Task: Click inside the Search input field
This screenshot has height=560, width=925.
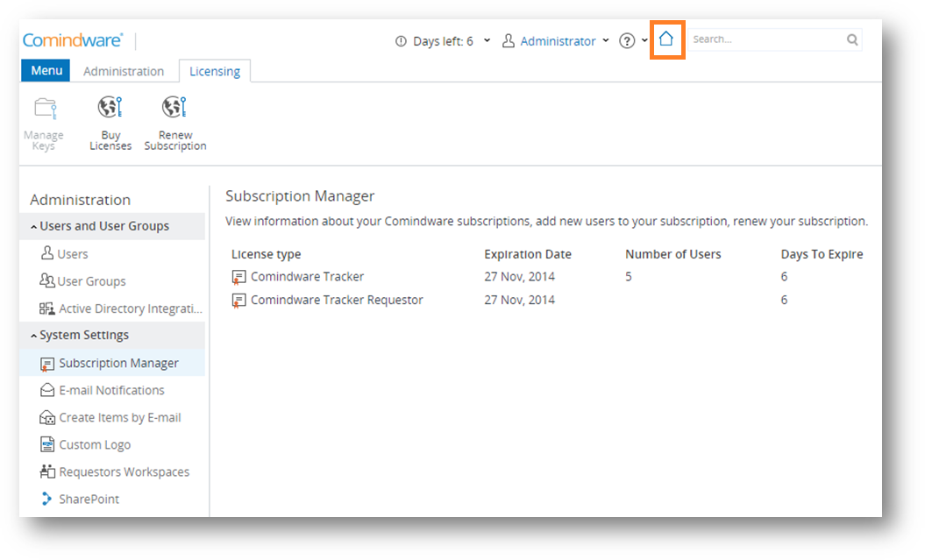Action: (x=763, y=39)
